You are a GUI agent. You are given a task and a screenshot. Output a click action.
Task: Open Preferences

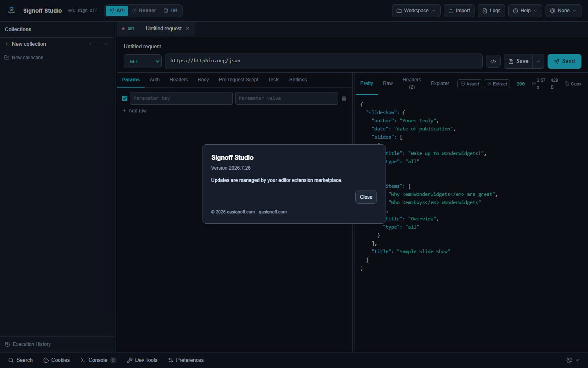pyautogui.click(x=186, y=360)
